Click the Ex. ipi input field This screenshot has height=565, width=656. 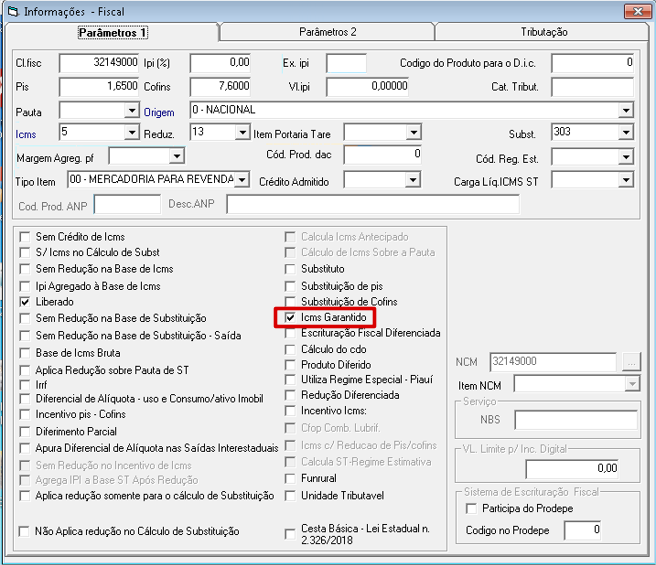(346, 63)
